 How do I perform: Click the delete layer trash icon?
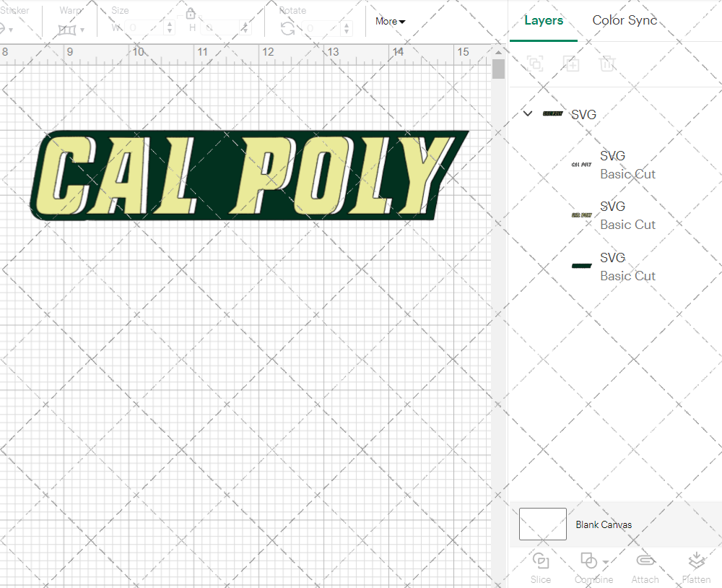pos(607,64)
